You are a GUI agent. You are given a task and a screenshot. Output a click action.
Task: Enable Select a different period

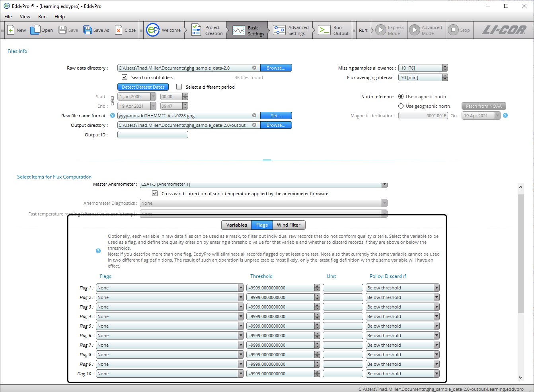(x=179, y=87)
